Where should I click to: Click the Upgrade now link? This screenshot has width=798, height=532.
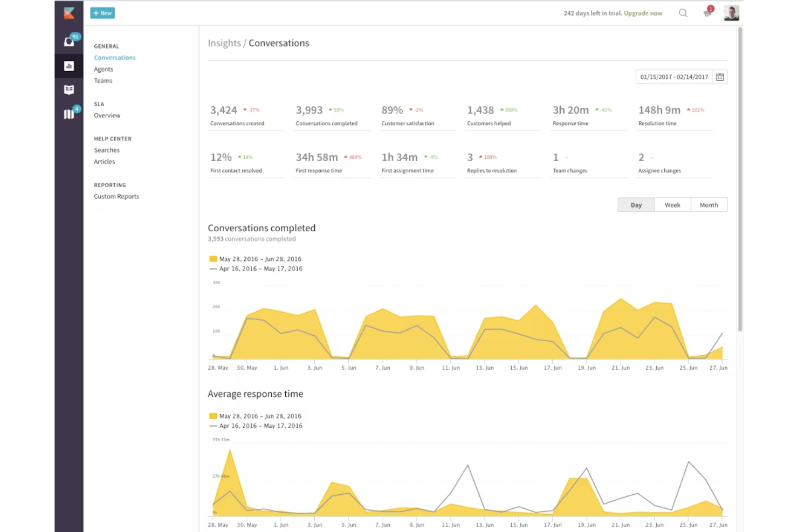pos(643,13)
